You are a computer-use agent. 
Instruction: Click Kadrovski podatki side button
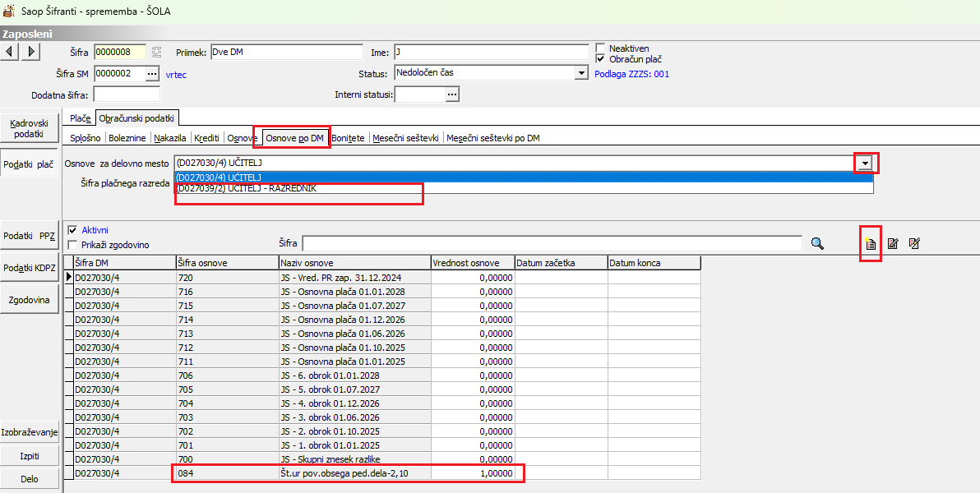pos(29,128)
